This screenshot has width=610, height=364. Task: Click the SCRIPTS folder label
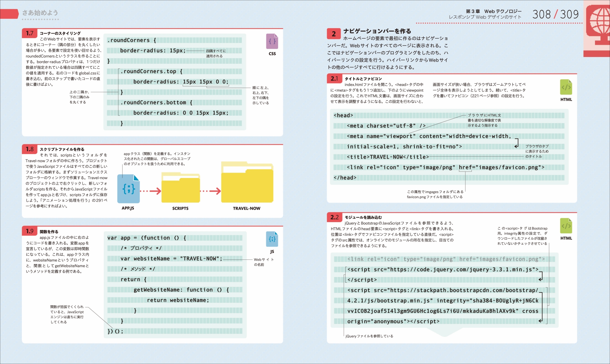coord(180,208)
